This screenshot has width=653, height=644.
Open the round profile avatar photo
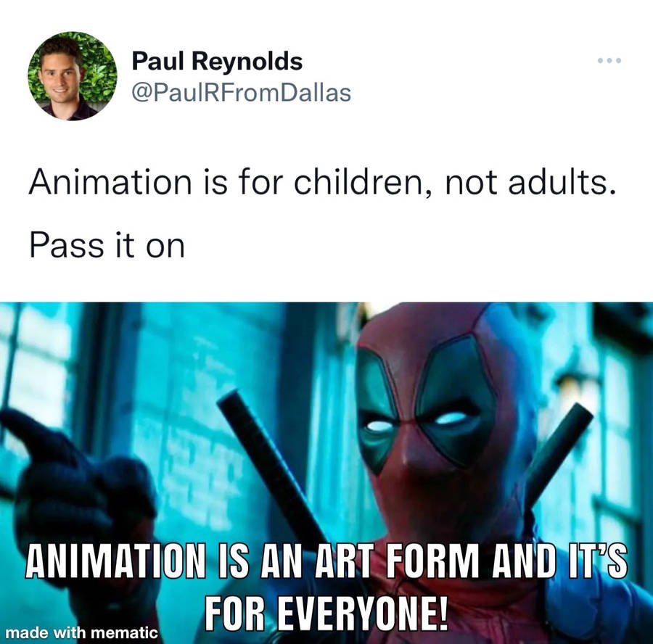pyautogui.click(x=73, y=75)
